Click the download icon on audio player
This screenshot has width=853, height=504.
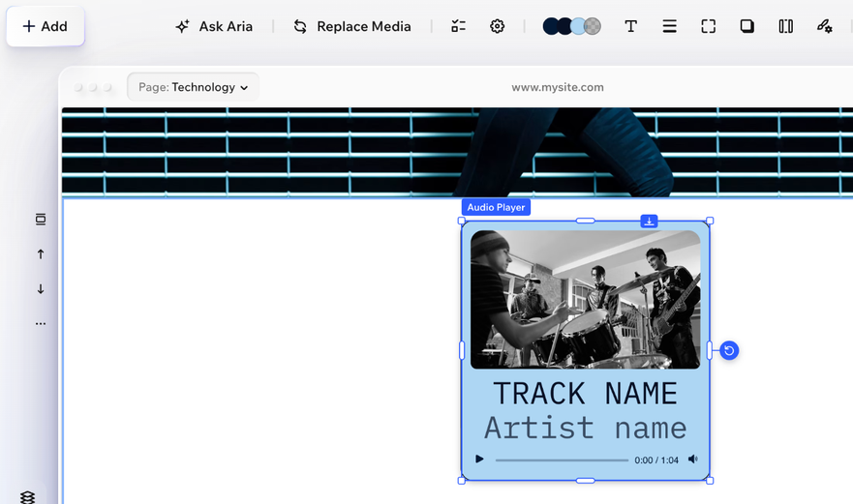click(x=649, y=221)
